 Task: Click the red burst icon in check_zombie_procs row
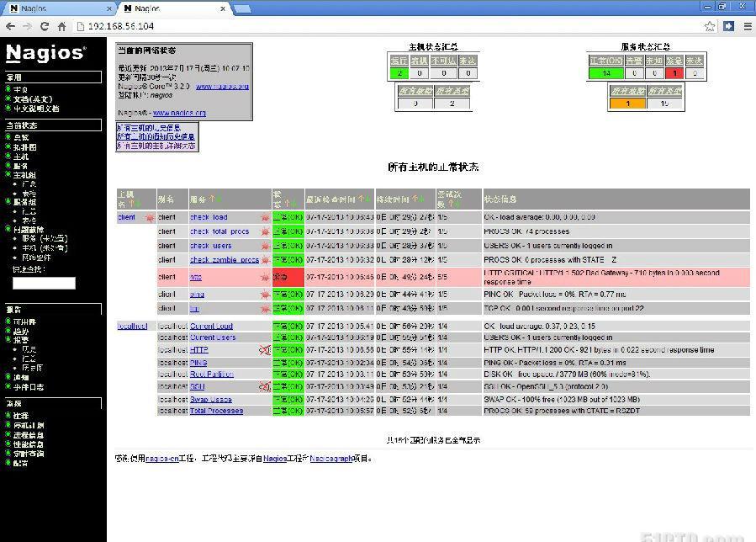pos(265,260)
